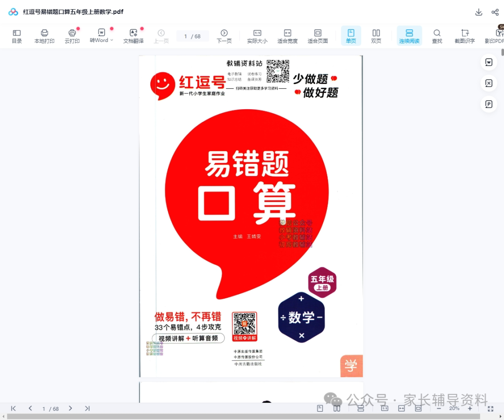Image resolution: width=504 pixels, height=420 pixels.
Task: Click the convert-to-PPT side button
Action: click(x=489, y=104)
